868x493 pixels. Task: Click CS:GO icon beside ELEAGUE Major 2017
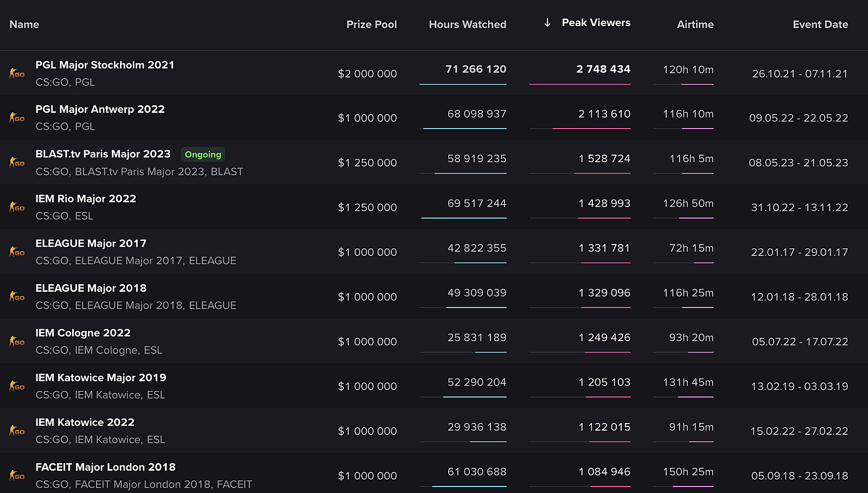[x=17, y=252]
